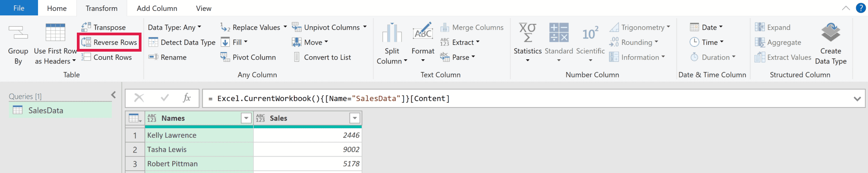868x173 pixels.
Task: Click the Scientific 10² icon
Action: coord(590,33)
